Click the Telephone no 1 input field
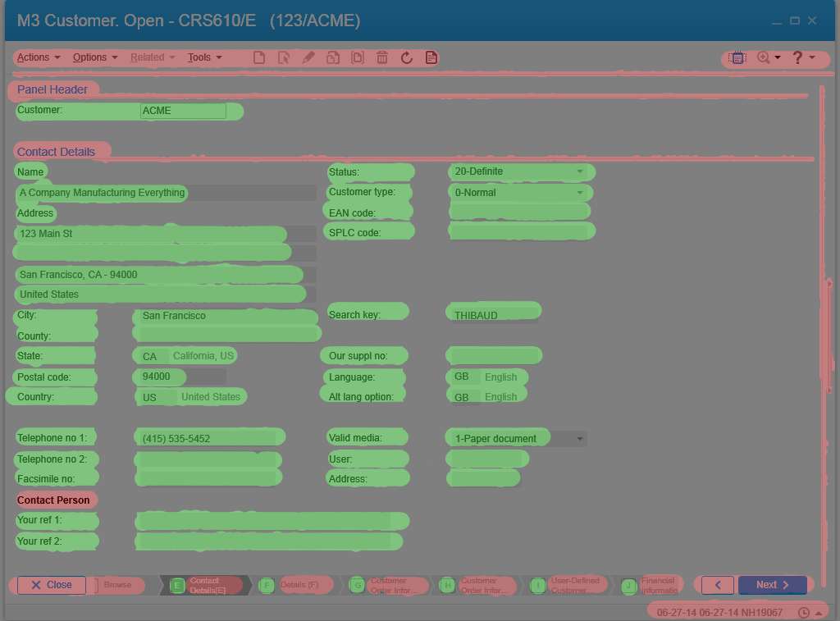This screenshot has width=840, height=621. (209, 438)
